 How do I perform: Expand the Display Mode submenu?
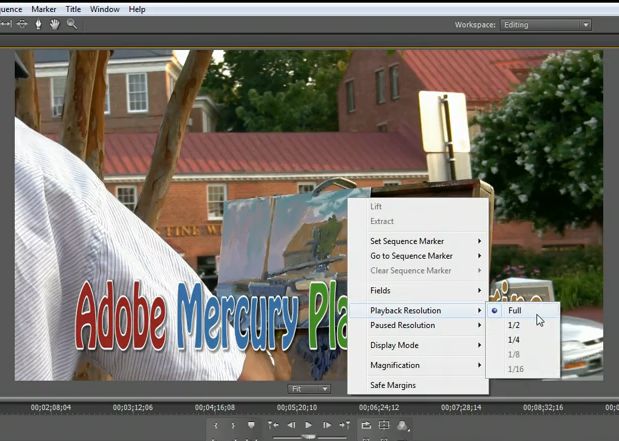[x=418, y=345]
